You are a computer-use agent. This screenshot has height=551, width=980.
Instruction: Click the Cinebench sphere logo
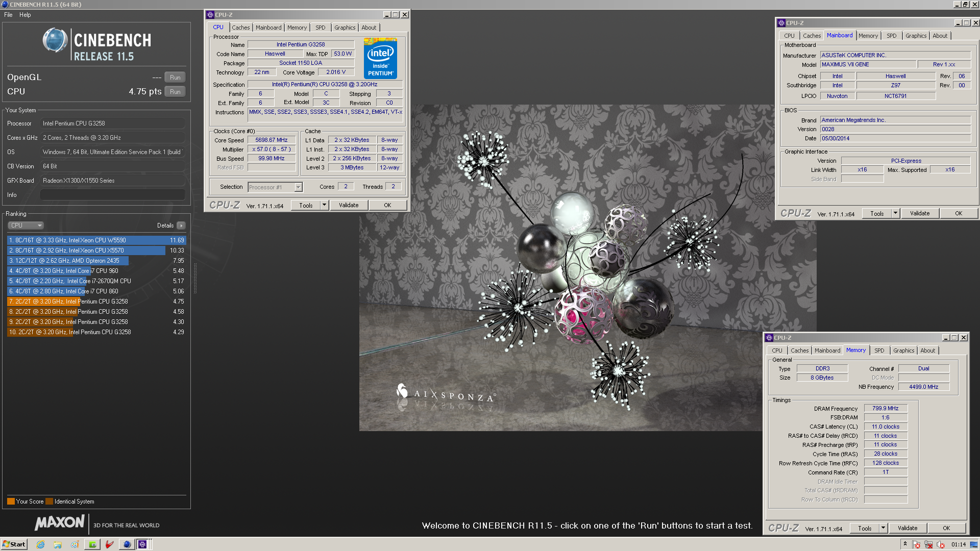[55, 40]
